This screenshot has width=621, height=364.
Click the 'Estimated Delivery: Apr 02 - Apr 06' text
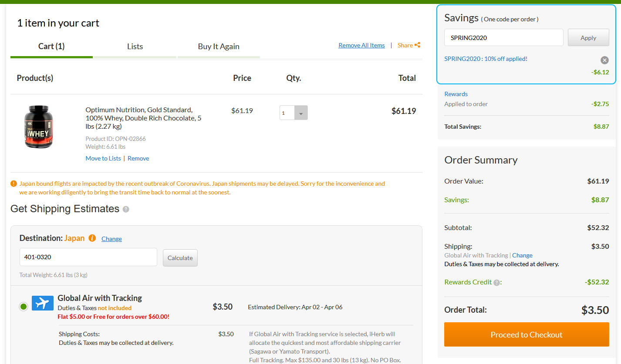pyautogui.click(x=295, y=307)
